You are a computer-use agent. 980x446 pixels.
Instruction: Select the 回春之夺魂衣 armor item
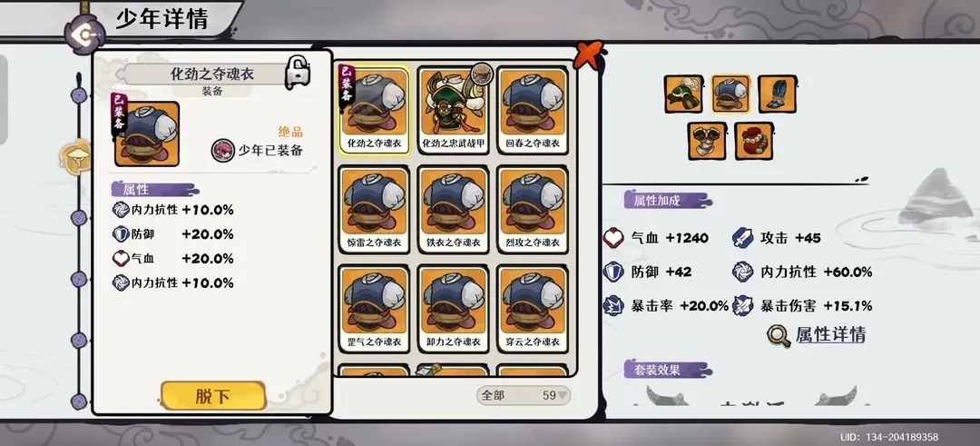point(533,110)
